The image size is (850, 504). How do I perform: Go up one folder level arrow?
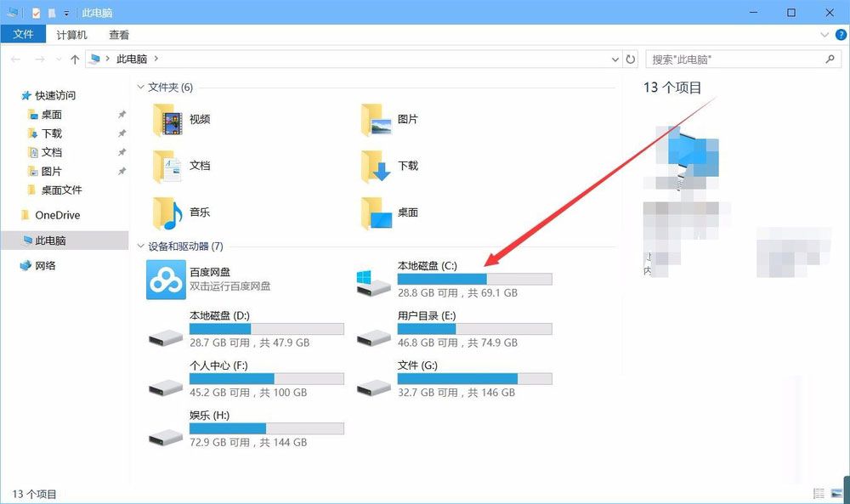coord(75,59)
